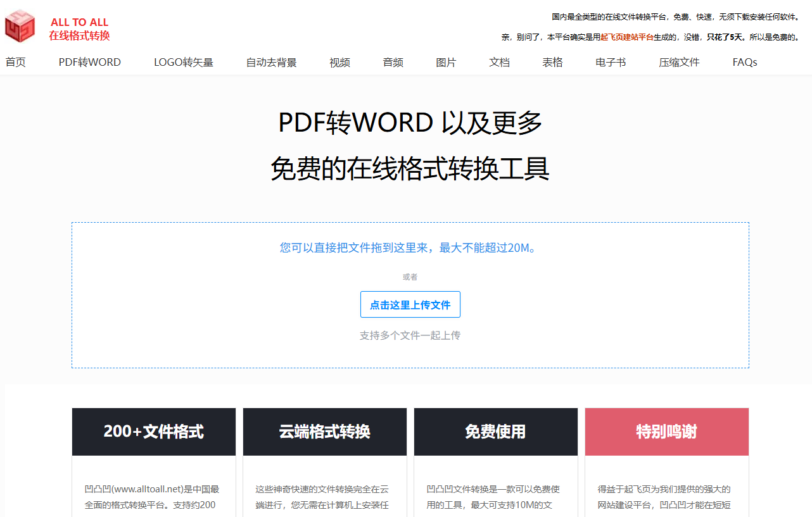The image size is (812, 517).
Task: Click the 云端格式转换 feature card header
Action: pos(324,432)
